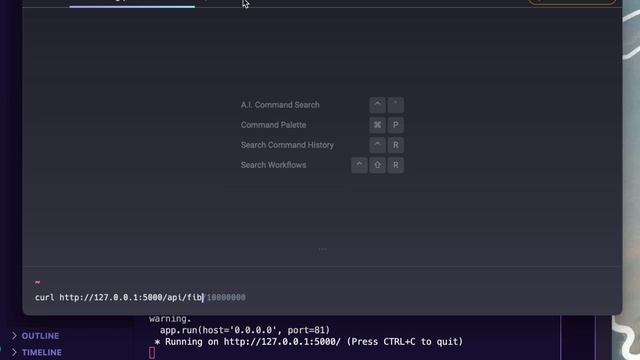The image size is (640, 360).
Task: Click the grayed 10000000 autosuggestion text
Action: coord(226,298)
